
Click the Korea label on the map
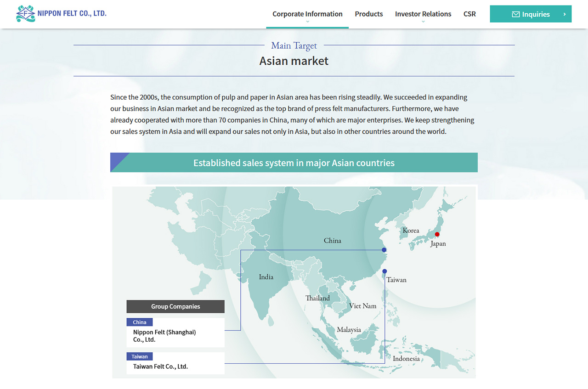point(411,231)
